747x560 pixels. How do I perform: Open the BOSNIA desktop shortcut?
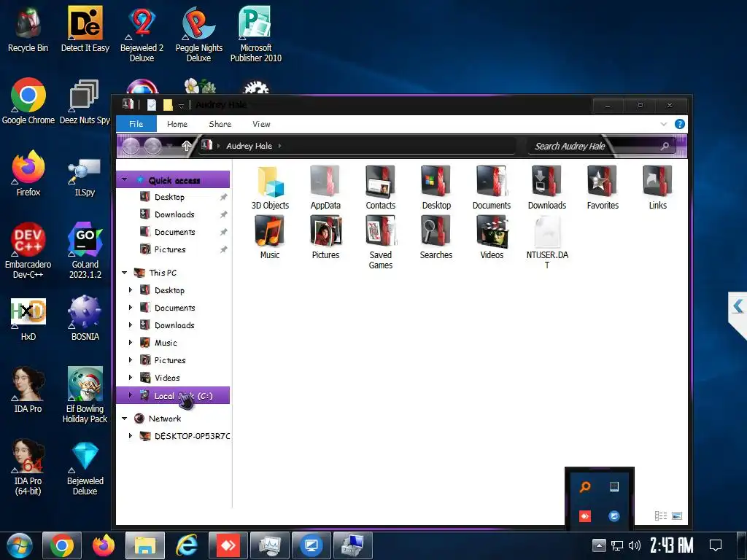click(85, 318)
